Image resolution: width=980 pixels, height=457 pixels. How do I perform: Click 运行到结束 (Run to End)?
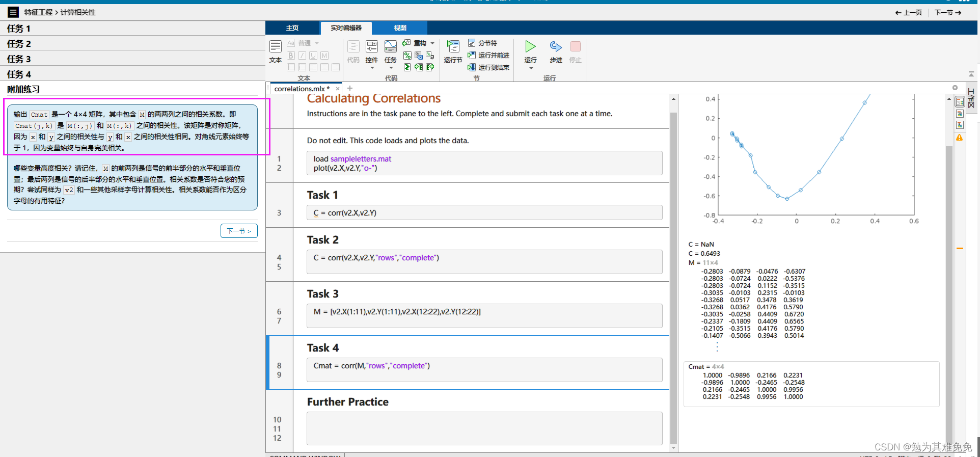click(x=488, y=67)
